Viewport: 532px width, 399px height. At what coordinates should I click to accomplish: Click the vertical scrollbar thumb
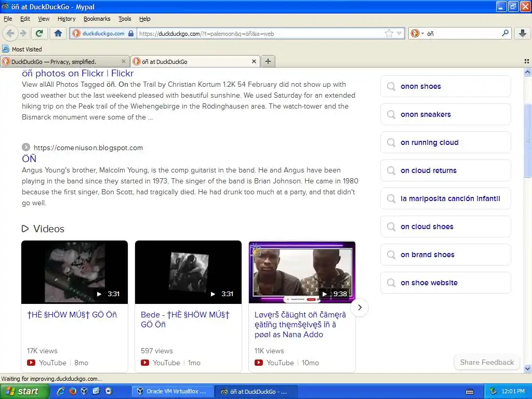[x=527, y=140]
